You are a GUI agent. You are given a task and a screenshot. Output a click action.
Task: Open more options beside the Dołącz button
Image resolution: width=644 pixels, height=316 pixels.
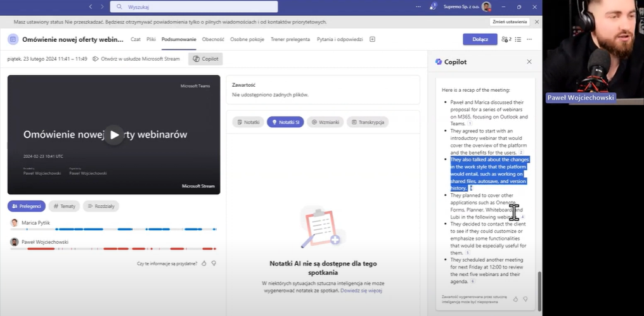(x=529, y=39)
